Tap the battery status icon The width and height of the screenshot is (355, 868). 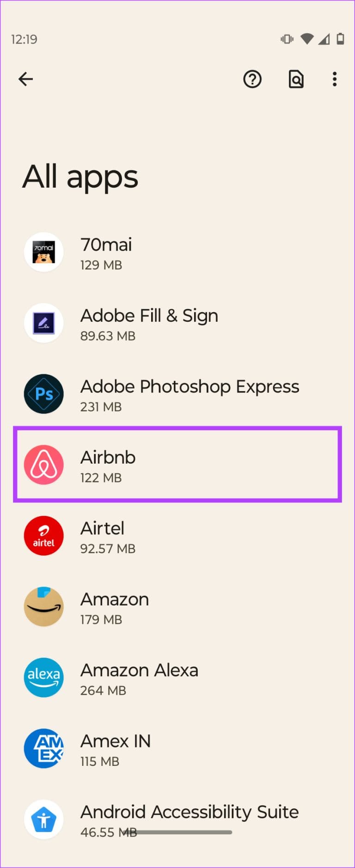coord(340,39)
